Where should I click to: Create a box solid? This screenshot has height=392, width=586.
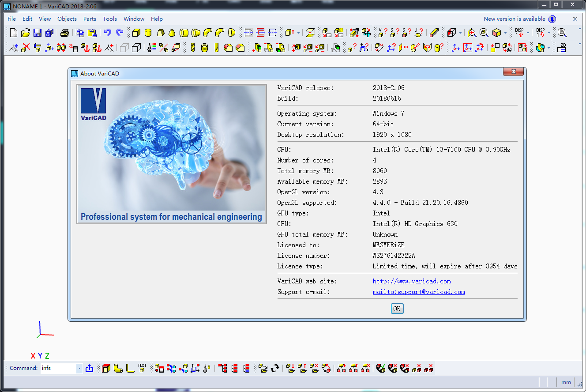[136, 32]
